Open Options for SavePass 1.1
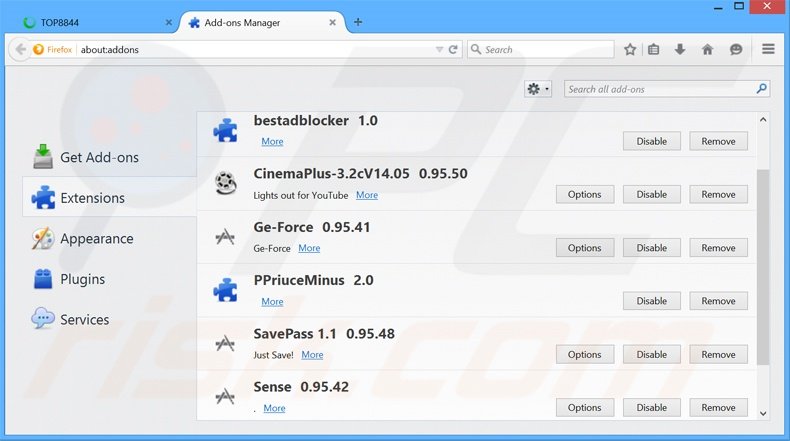The height and width of the screenshot is (441, 790). pyautogui.click(x=584, y=354)
